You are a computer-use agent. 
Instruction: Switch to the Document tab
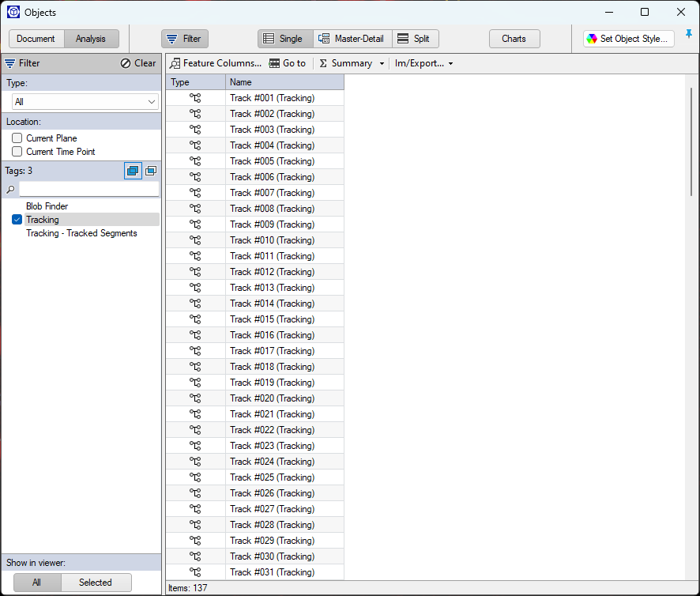(36, 38)
